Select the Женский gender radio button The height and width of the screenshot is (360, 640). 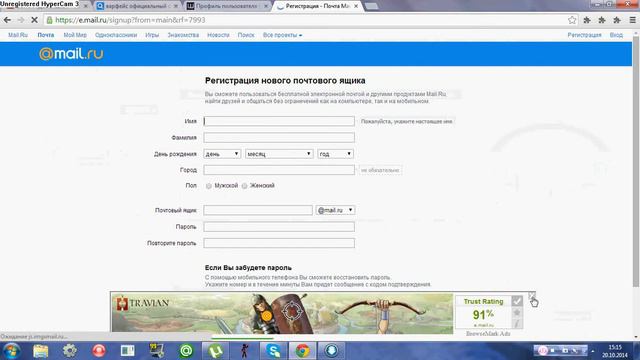coord(244,186)
